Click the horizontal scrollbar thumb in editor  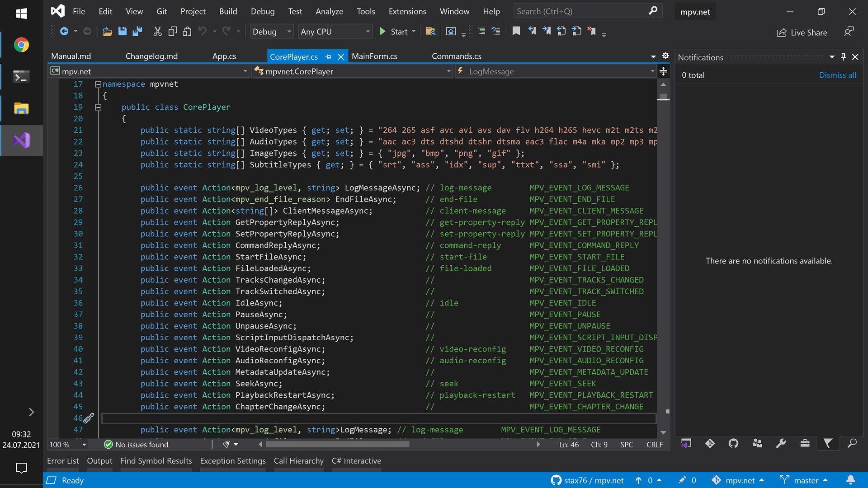(x=337, y=445)
